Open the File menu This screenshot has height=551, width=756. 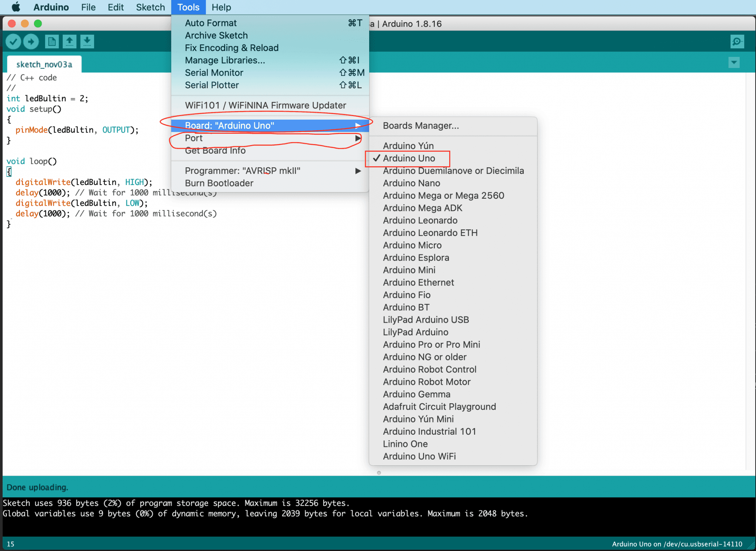88,7
